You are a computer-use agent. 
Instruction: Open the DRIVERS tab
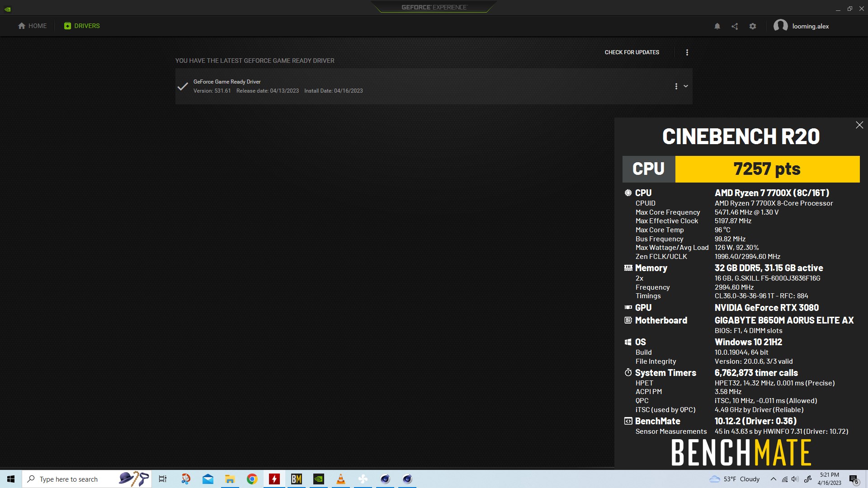tap(82, 26)
